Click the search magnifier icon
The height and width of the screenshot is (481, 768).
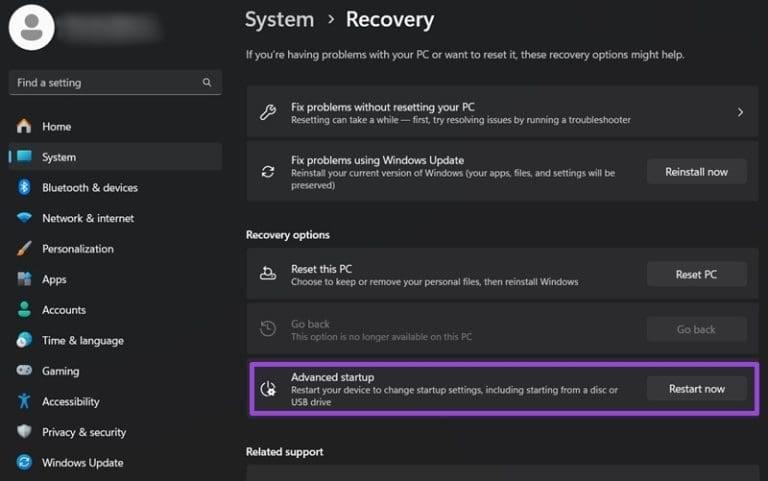(207, 82)
